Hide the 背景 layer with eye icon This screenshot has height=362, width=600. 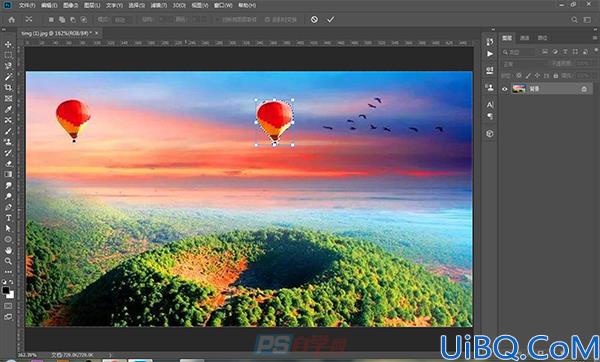click(505, 89)
